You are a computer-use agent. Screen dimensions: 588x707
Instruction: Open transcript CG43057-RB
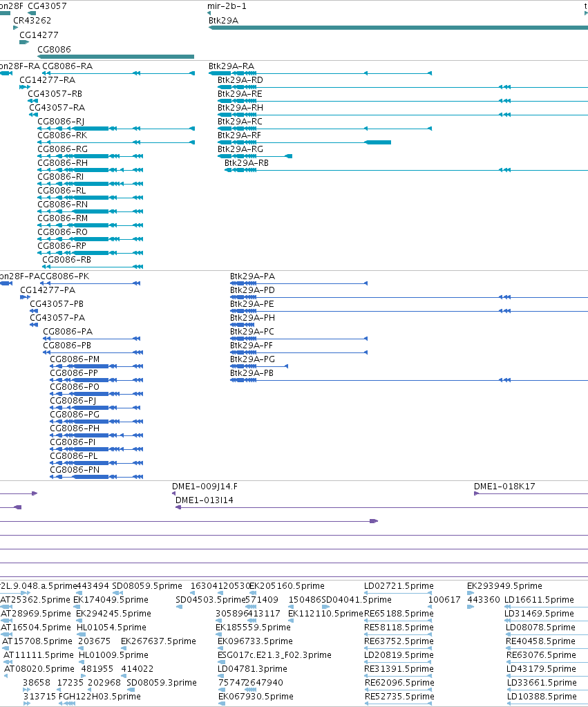55,94
